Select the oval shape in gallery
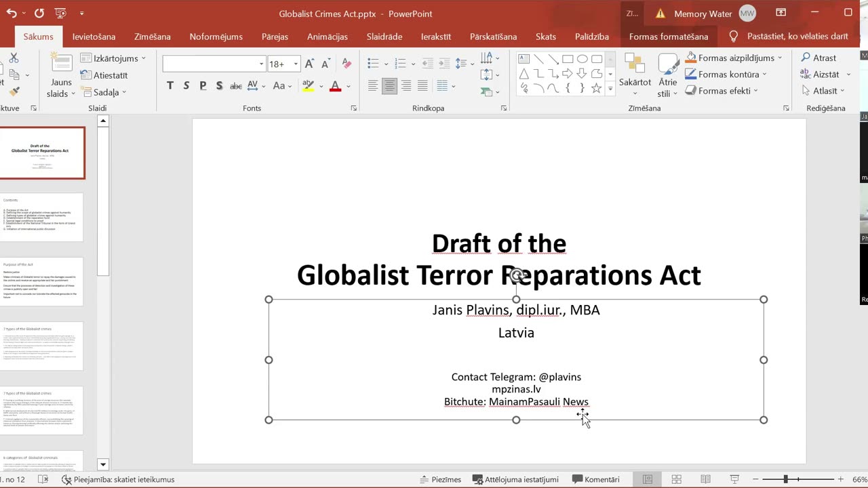This screenshot has width=868, height=488. [583, 59]
